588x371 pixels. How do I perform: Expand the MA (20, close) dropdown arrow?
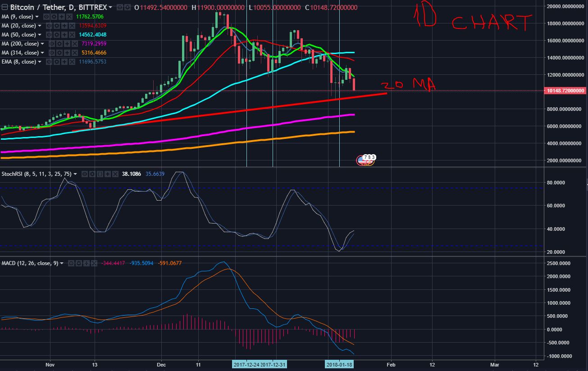(40, 26)
